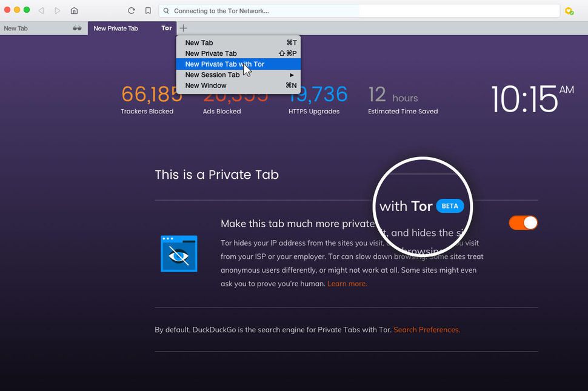Bookmark this page
This screenshot has width=588, height=391.
(147, 10)
